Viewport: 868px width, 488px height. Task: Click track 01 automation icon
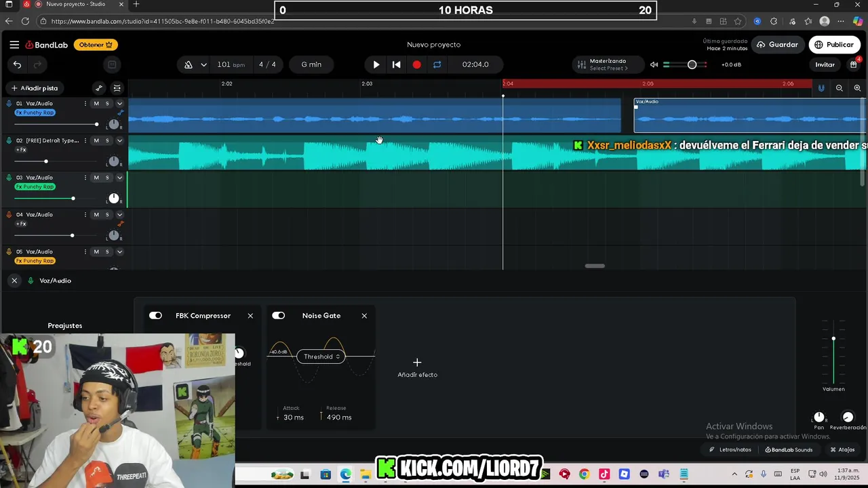pyautogui.click(x=121, y=113)
